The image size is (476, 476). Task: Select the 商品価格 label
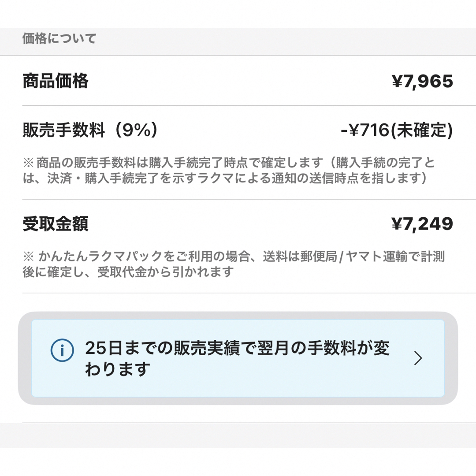[56, 81]
